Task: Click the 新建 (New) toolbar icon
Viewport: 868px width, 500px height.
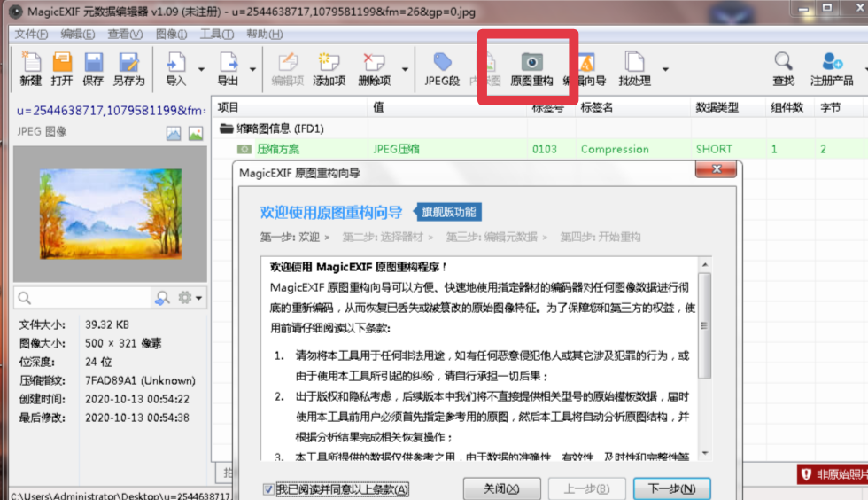Action: [31, 62]
